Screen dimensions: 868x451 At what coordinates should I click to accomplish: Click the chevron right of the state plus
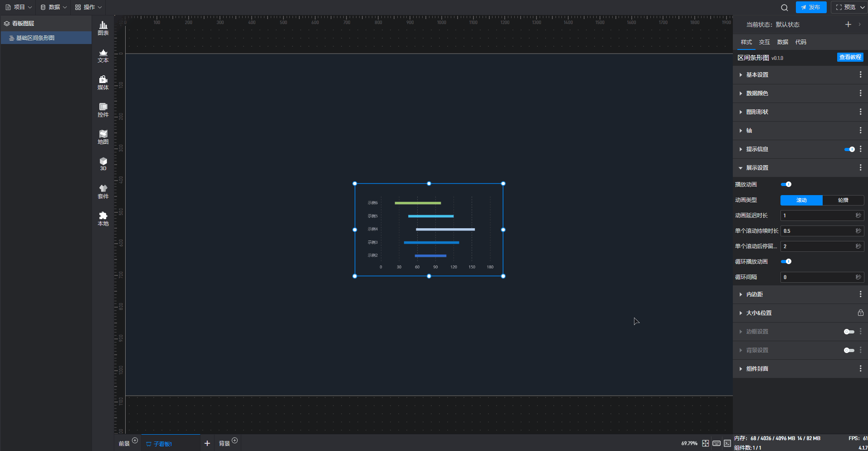[x=859, y=25]
